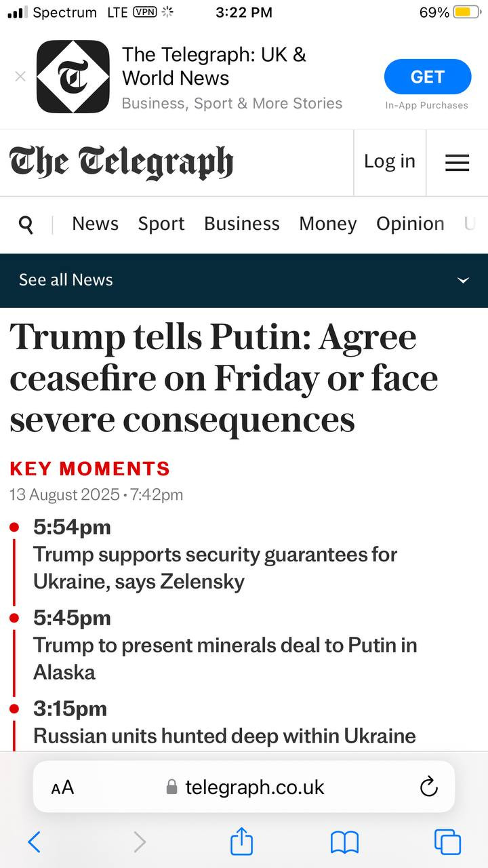Reload the page with refresh icon

[428, 787]
